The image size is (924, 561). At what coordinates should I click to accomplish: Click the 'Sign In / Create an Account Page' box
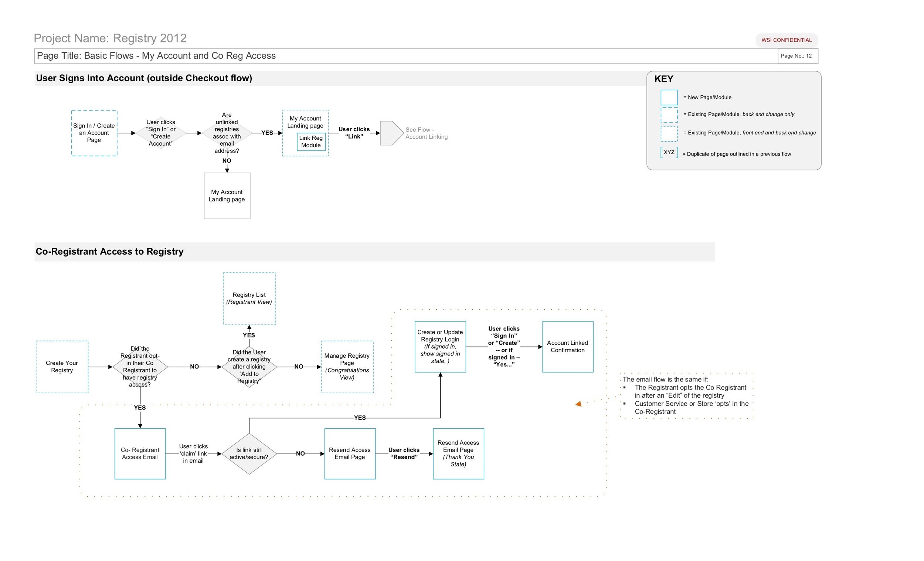pyautogui.click(x=94, y=133)
